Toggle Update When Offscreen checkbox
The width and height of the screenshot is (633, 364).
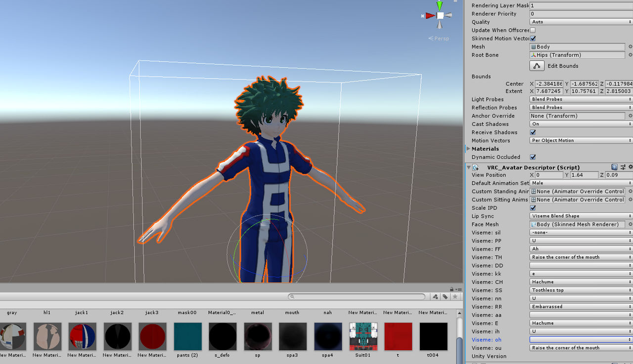(533, 30)
